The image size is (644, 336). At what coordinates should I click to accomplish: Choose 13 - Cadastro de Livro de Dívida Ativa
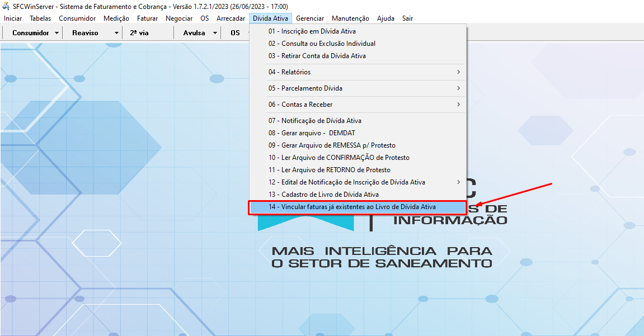coord(323,195)
